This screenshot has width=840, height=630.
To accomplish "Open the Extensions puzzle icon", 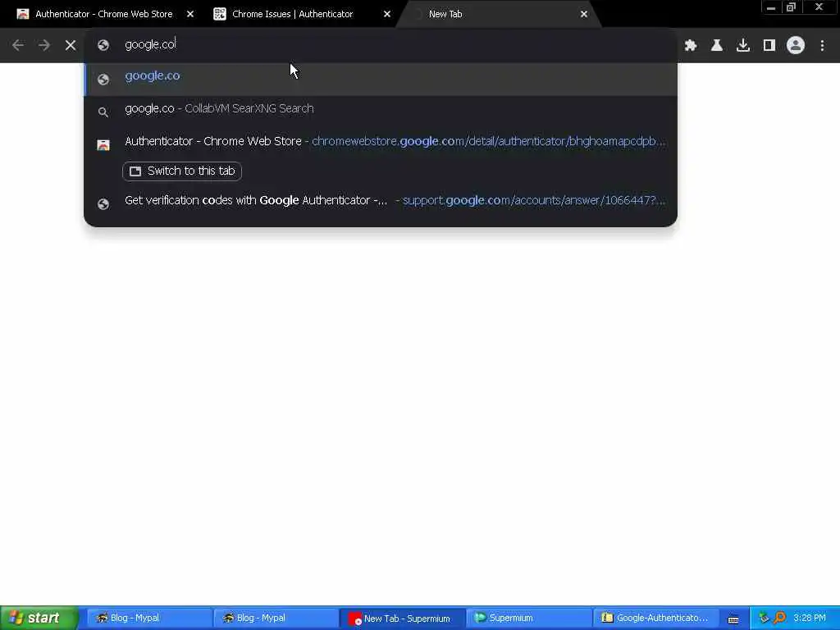I will 691,45.
